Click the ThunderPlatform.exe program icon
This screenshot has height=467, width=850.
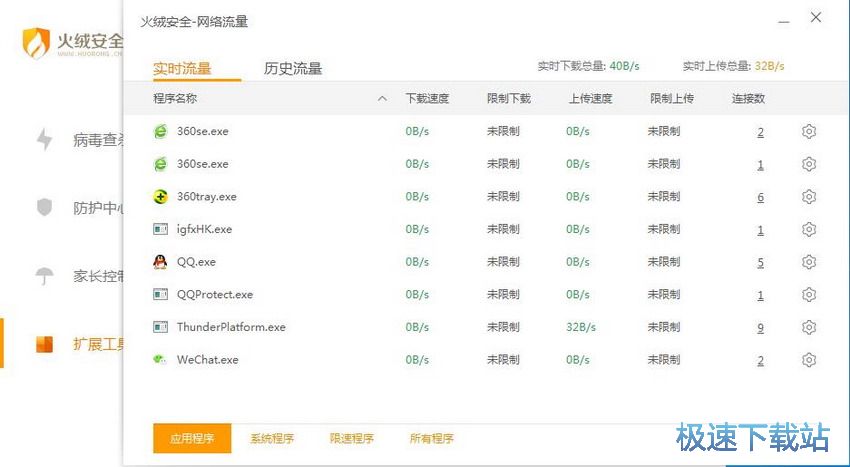pyautogui.click(x=160, y=327)
